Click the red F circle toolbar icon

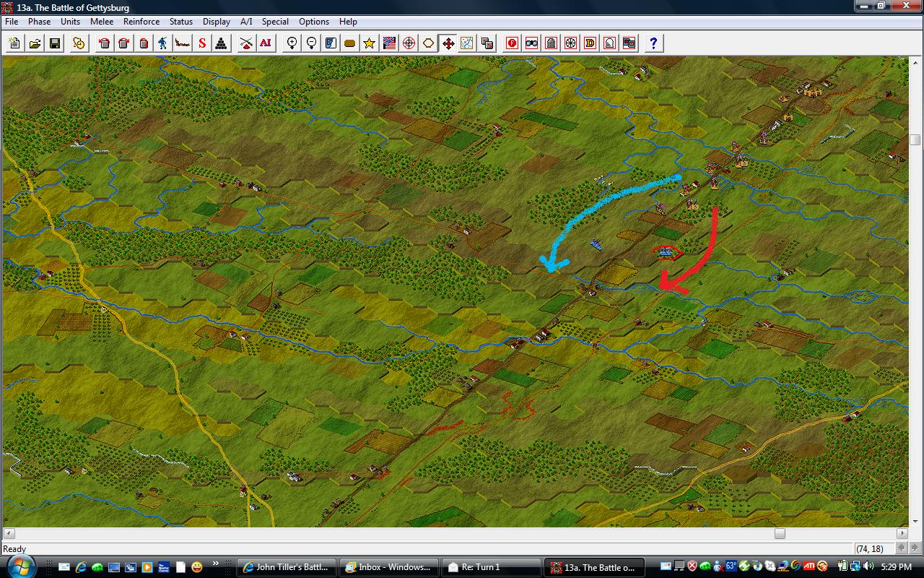(x=513, y=43)
